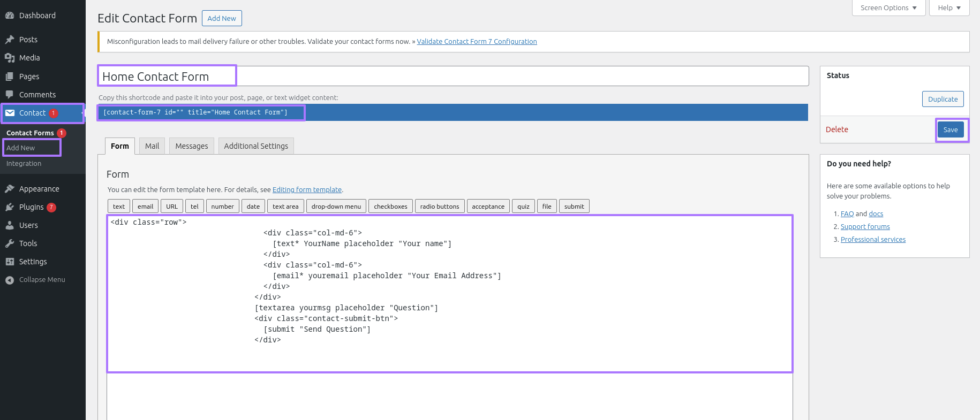Viewport: 980px width, 420px height.
Task: Click the Settings sliders icon
Action: tap(10, 262)
